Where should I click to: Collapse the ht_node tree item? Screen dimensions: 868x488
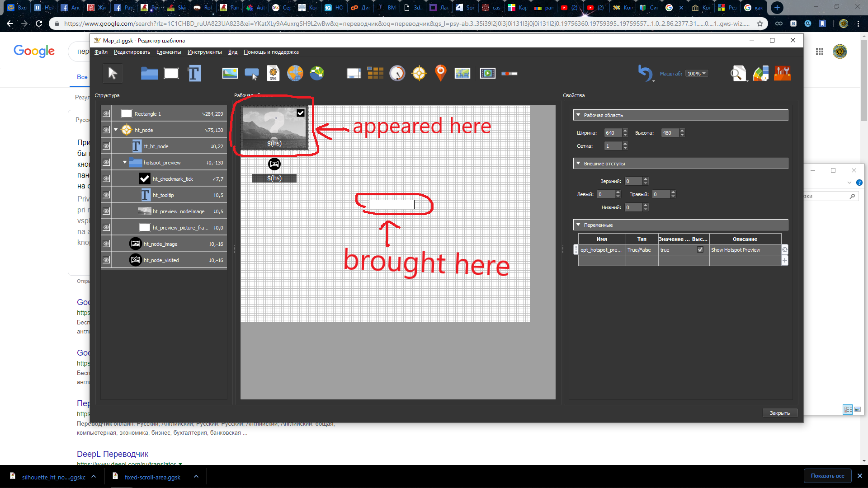(116, 130)
